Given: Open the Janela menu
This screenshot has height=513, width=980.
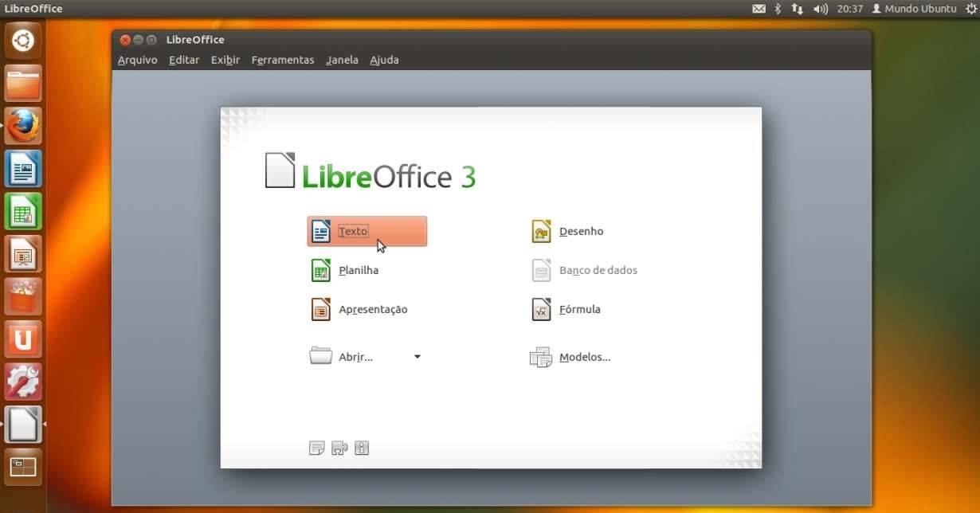Looking at the screenshot, I should point(342,61).
